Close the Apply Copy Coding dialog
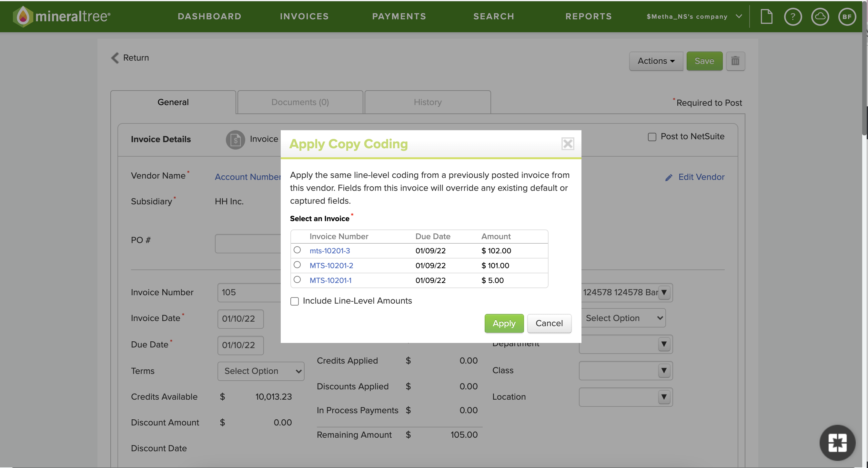Image resolution: width=868 pixels, height=468 pixels. [568, 144]
